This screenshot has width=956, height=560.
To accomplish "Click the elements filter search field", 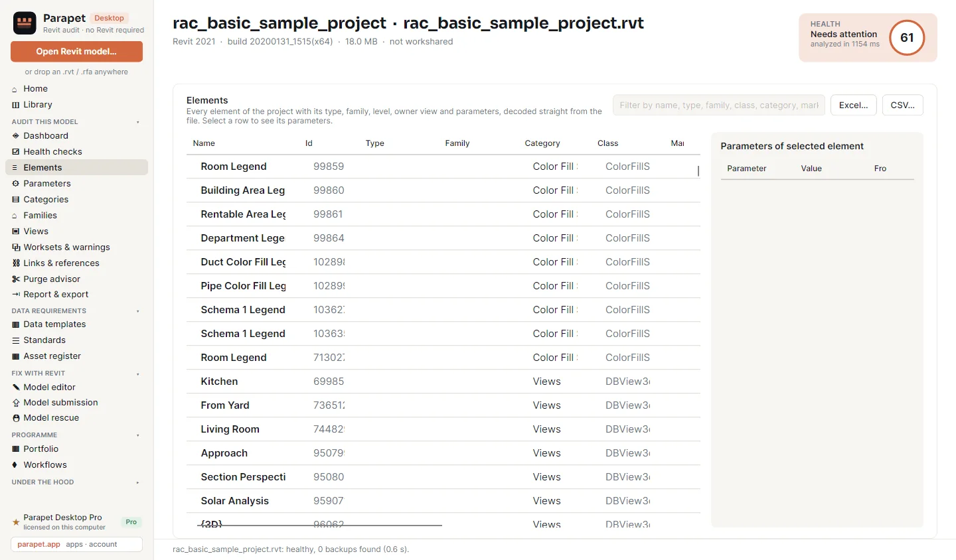I will pos(719,105).
